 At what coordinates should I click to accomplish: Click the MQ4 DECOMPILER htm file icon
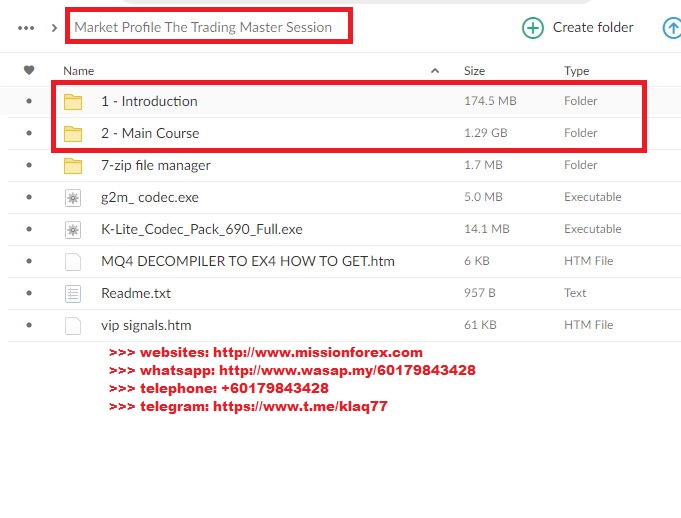click(73, 262)
